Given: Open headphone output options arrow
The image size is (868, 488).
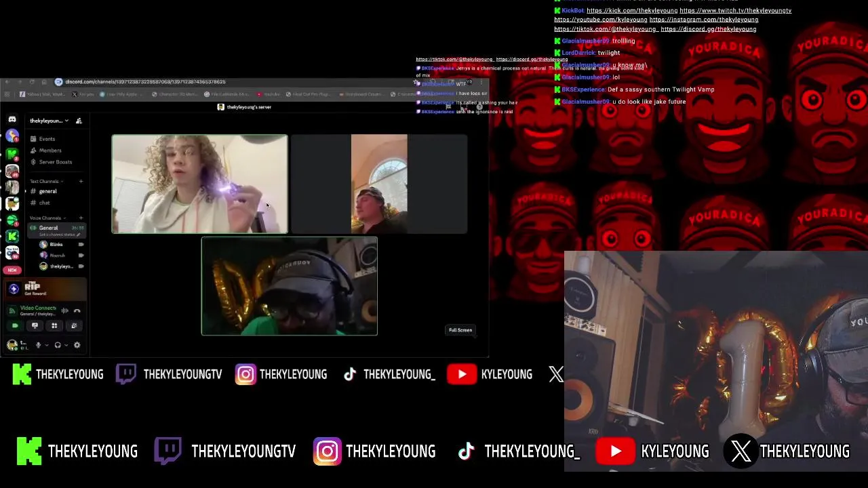Looking at the screenshot, I should pos(66,345).
